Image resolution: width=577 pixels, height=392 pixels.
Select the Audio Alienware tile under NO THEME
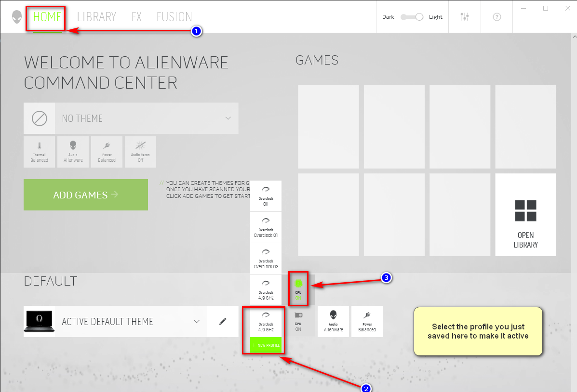click(x=73, y=152)
